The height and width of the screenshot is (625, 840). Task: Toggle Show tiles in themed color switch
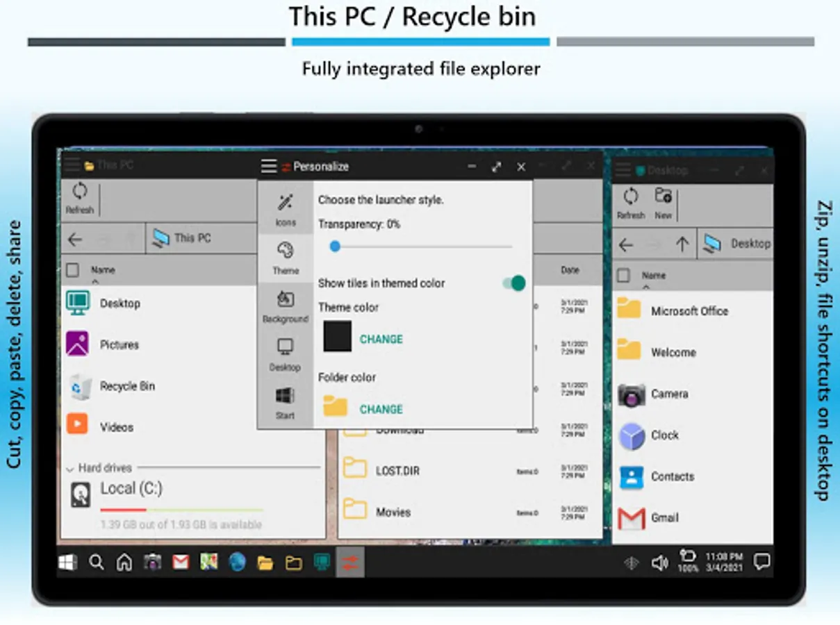coord(515,283)
